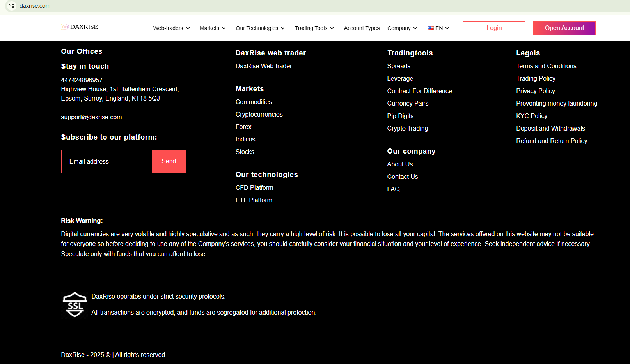Open the Commodities market link

point(254,102)
